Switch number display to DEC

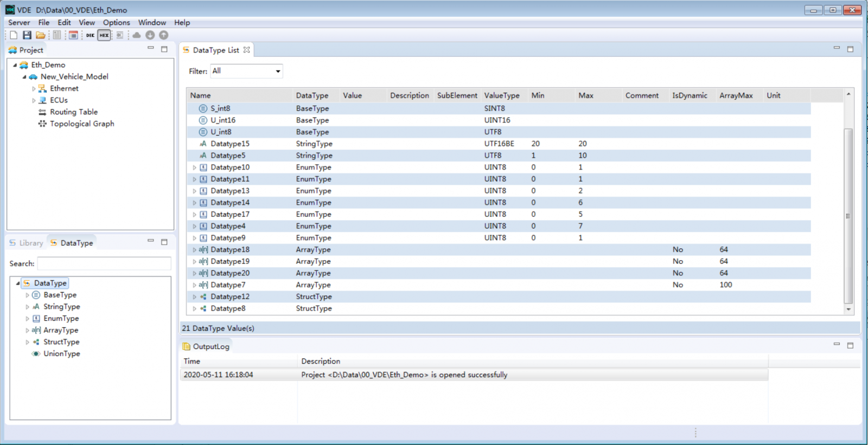tap(90, 35)
